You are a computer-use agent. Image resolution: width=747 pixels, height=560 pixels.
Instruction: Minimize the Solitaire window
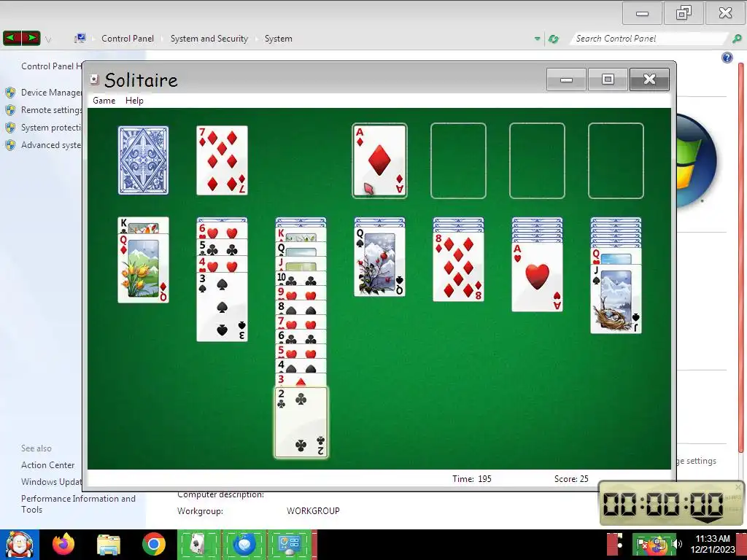tap(566, 79)
